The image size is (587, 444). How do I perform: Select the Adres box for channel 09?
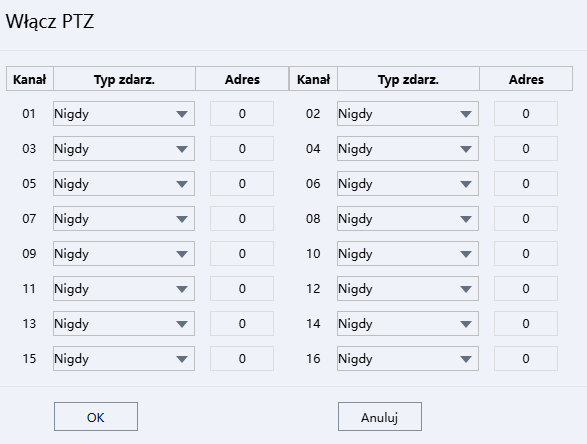point(242,253)
